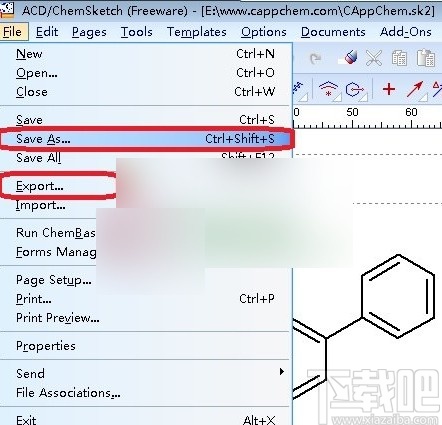442x425 pixels.
Task: Select the Eraser delete tool
Action: click(348, 58)
